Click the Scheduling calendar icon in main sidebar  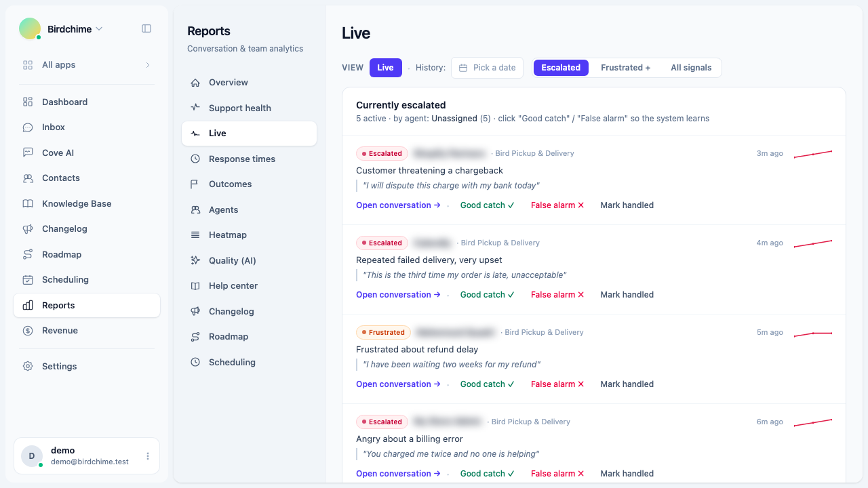[x=28, y=280]
